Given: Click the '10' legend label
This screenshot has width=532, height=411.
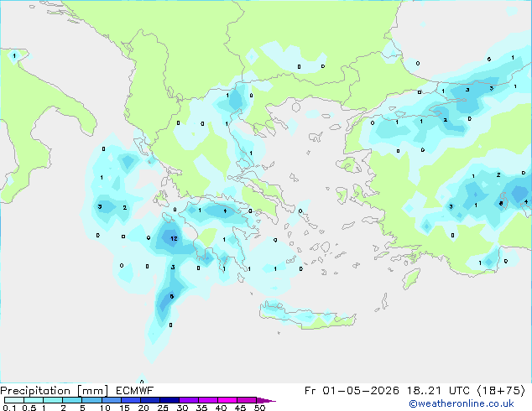Looking at the screenshot, I should [x=105, y=408].
